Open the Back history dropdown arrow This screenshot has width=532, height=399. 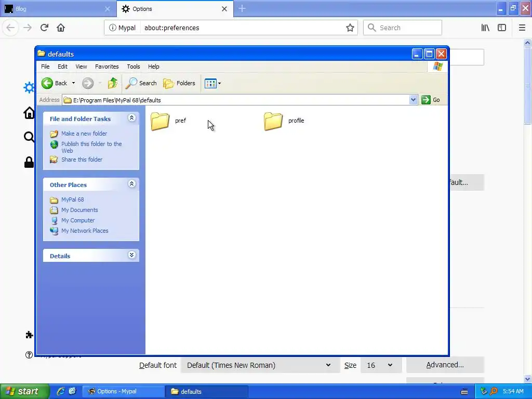coord(73,83)
